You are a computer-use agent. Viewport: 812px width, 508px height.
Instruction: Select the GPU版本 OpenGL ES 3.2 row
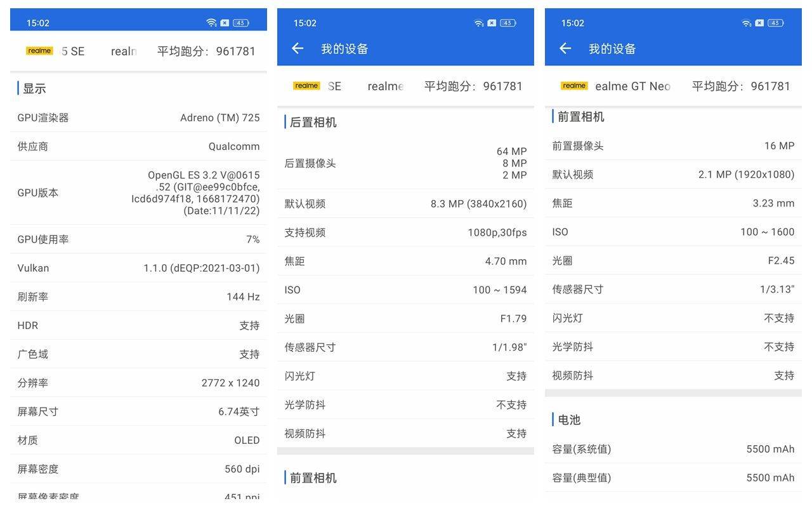click(138, 192)
